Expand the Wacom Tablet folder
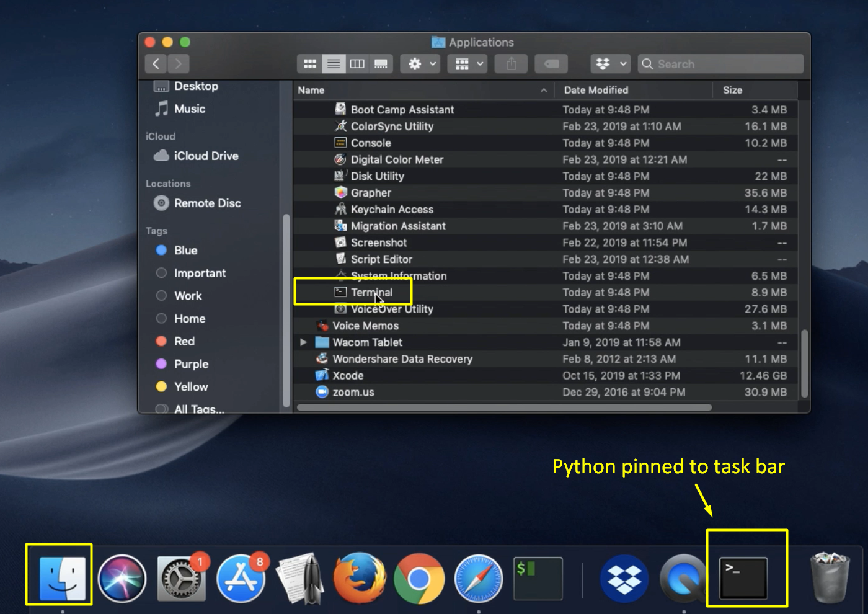 coord(303,342)
